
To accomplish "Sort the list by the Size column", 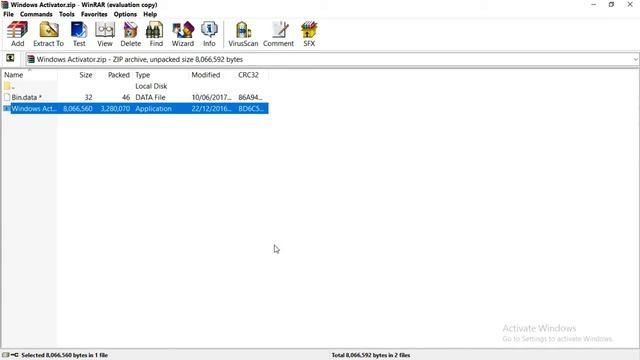I will pyautogui.click(x=76, y=75).
